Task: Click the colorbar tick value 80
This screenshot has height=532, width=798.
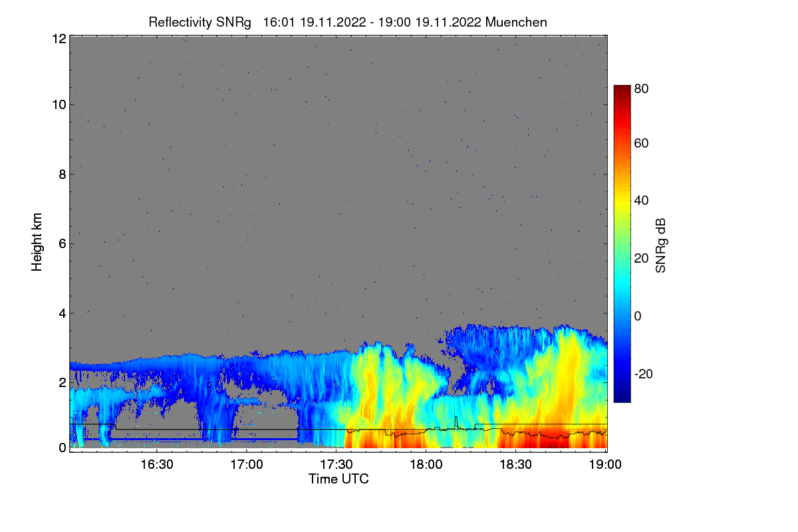Action: [642, 87]
